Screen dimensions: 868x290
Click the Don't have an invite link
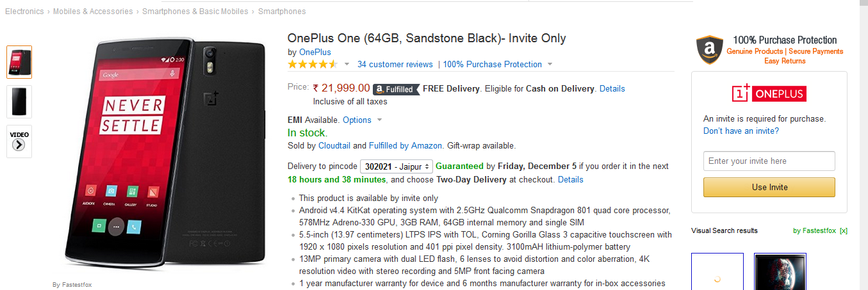(x=741, y=131)
